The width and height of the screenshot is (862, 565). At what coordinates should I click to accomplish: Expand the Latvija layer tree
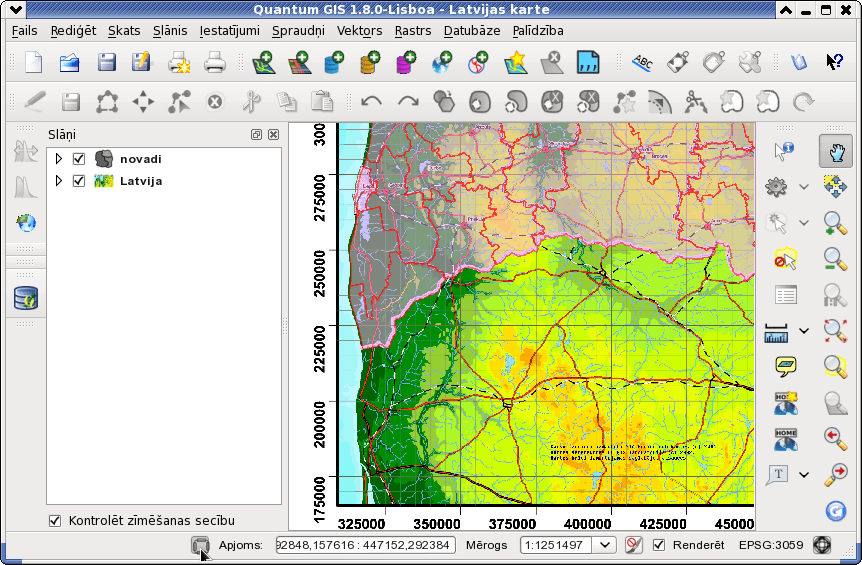(x=59, y=181)
